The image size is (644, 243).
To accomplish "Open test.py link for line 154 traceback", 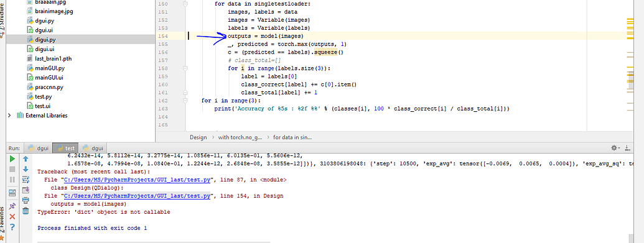I will pyautogui.click(x=137, y=196).
